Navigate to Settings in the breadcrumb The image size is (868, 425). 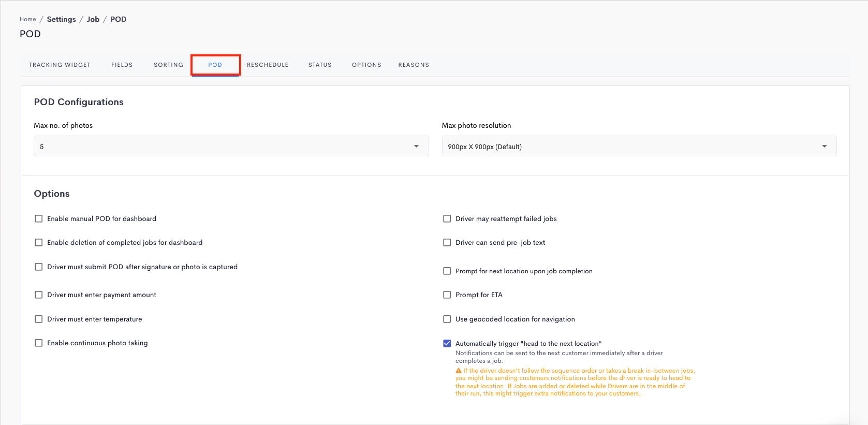(61, 19)
